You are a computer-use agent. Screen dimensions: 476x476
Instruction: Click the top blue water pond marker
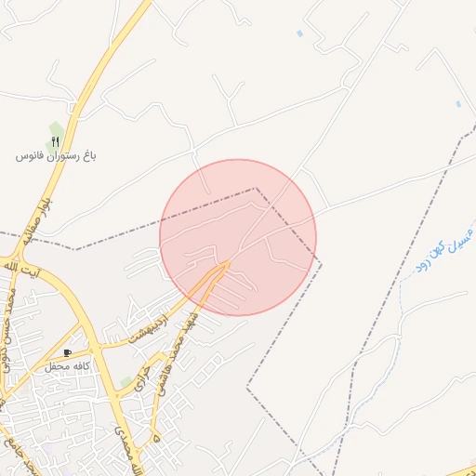click(x=299, y=33)
